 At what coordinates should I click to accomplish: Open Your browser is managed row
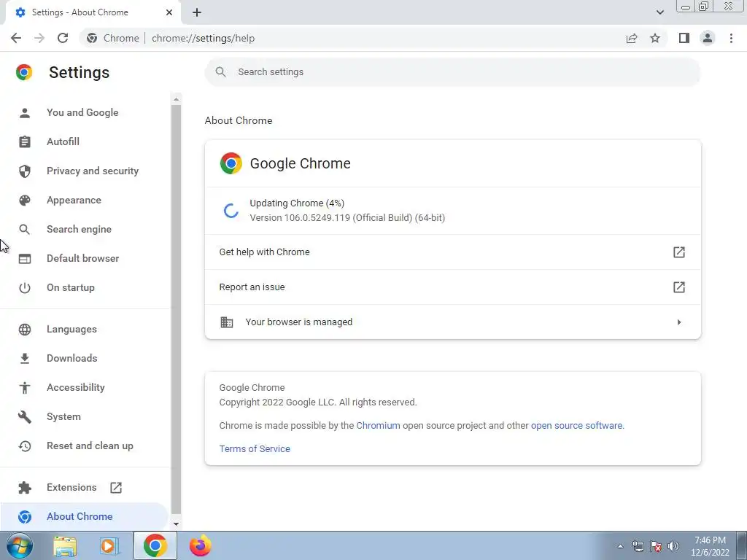452,322
